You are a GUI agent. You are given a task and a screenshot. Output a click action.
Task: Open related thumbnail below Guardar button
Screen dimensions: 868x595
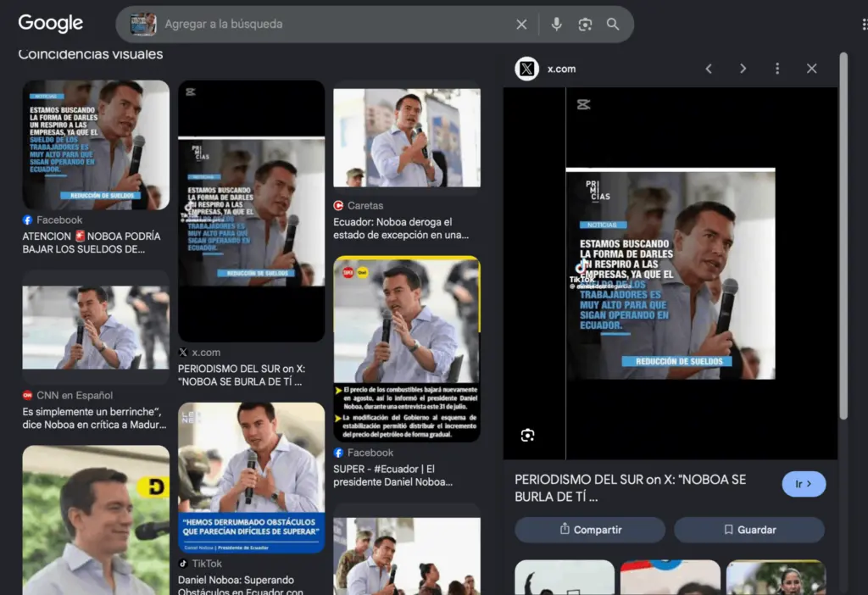pos(776,577)
